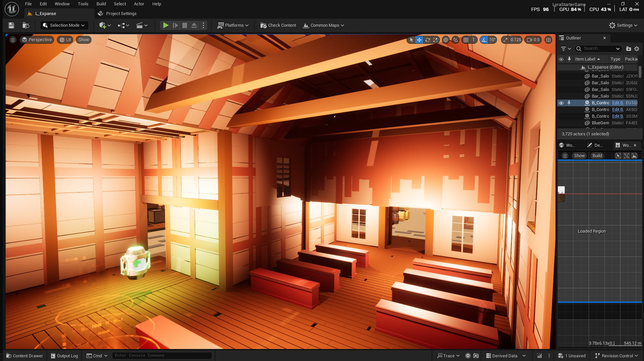
Task: Click the Outliner visibility column header eye
Action: click(x=561, y=59)
